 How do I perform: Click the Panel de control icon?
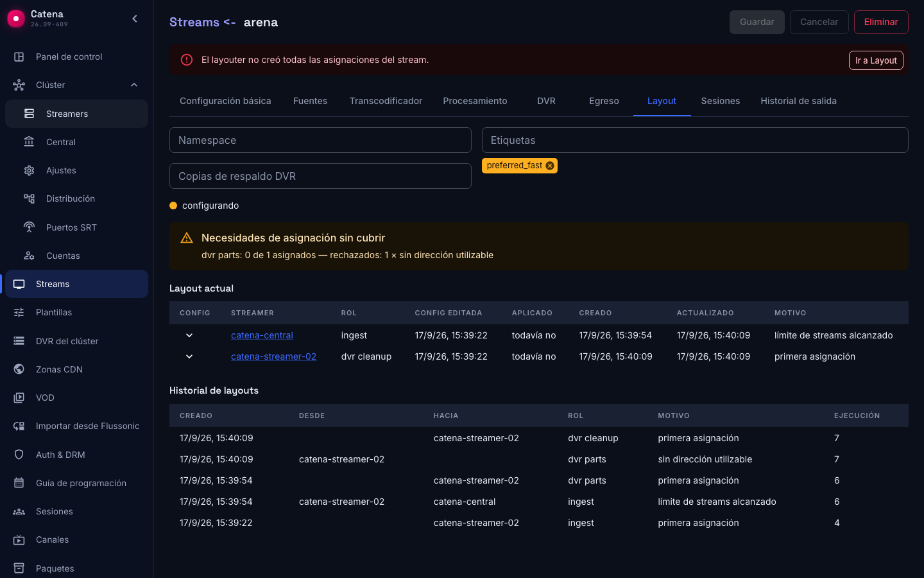(x=19, y=57)
